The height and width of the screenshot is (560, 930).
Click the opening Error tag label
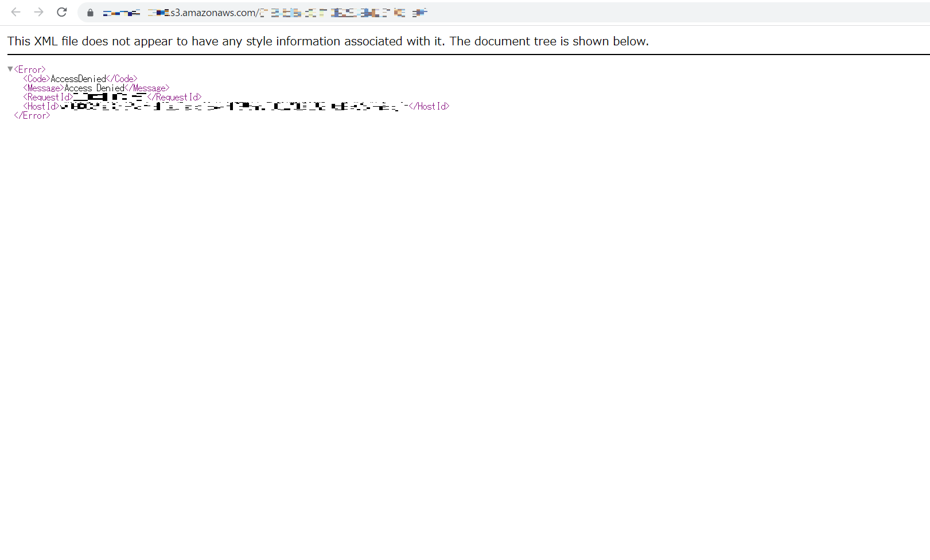click(x=29, y=68)
